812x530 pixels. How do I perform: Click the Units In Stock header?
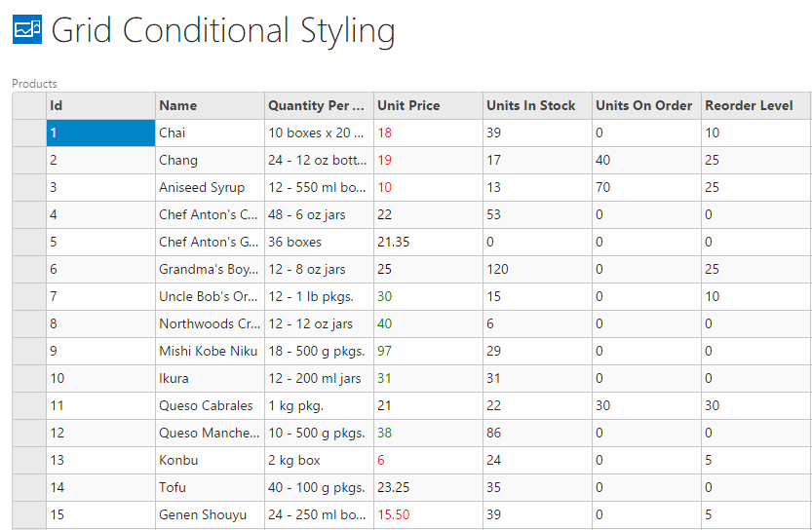pyautogui.click(x=537, y=105)
